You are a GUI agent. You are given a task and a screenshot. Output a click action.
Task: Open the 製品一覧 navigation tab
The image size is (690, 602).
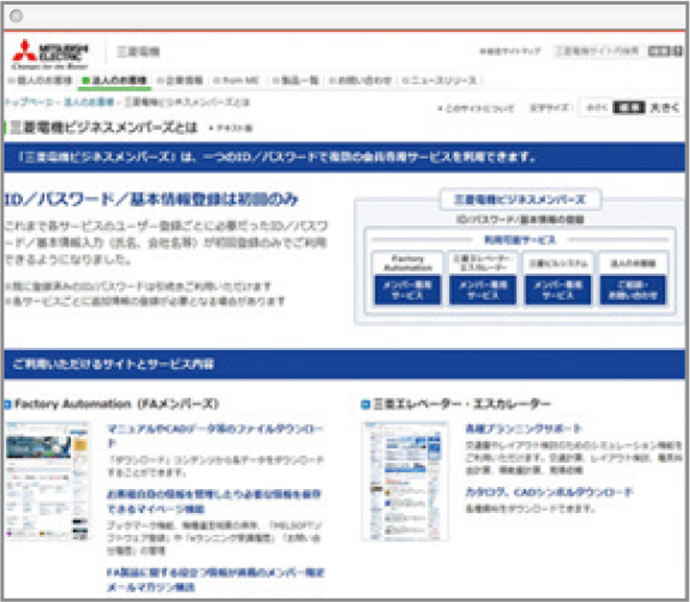tap(295, 81)
